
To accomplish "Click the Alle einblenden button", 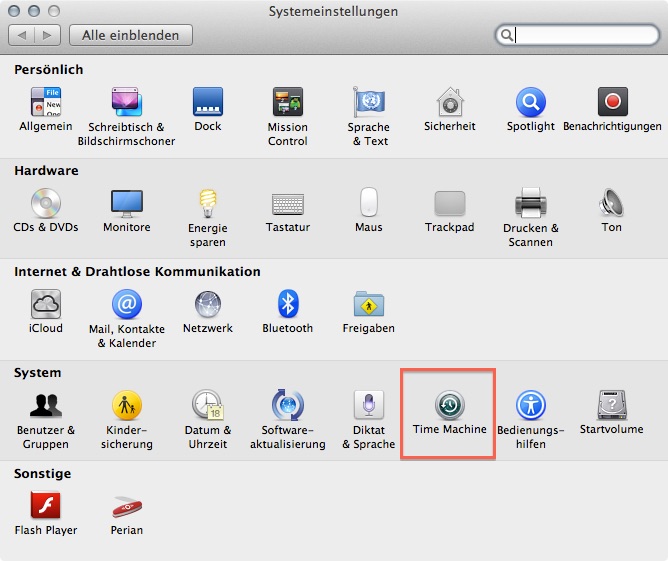I will 130,35.
